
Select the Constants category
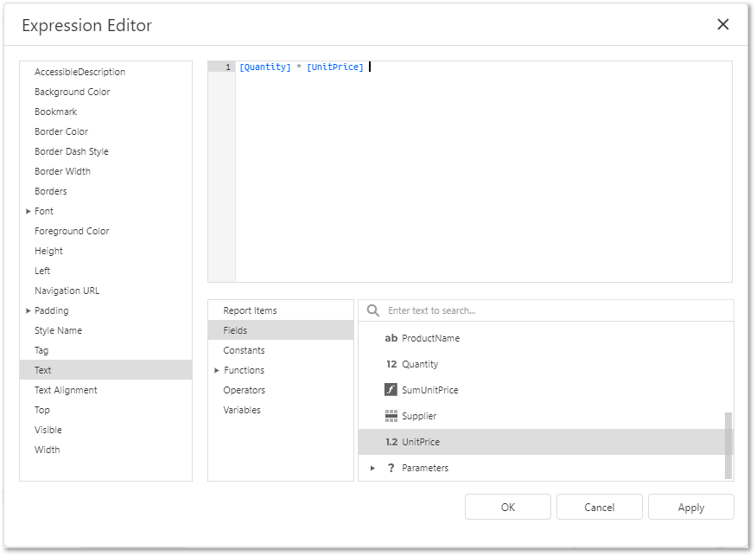[x=244, y=350]
